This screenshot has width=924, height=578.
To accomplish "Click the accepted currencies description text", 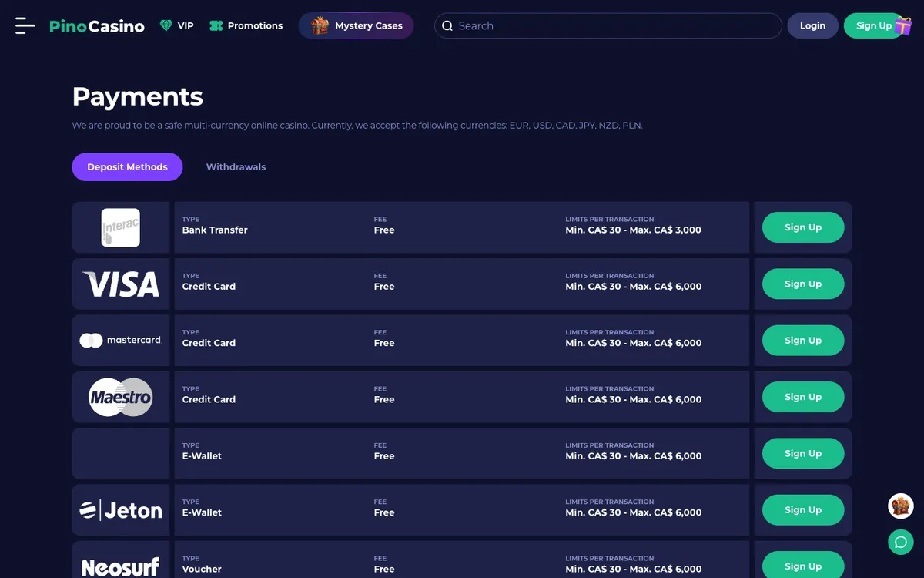I will [357, 125].
